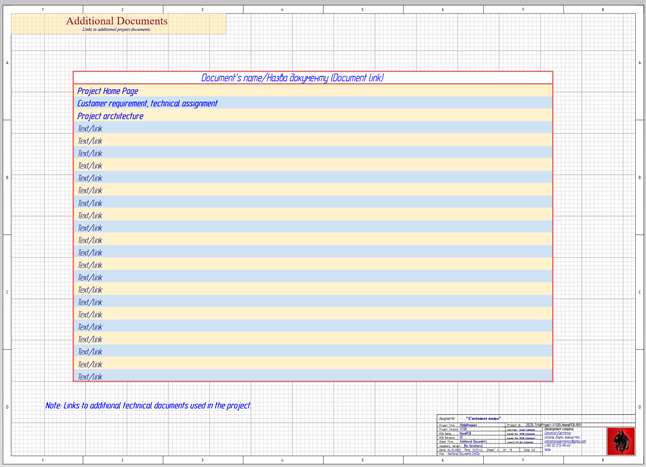This screenshot has height=467, width=646.
Task: Click column marker 1 on top border
Action: tap(43, 9)
